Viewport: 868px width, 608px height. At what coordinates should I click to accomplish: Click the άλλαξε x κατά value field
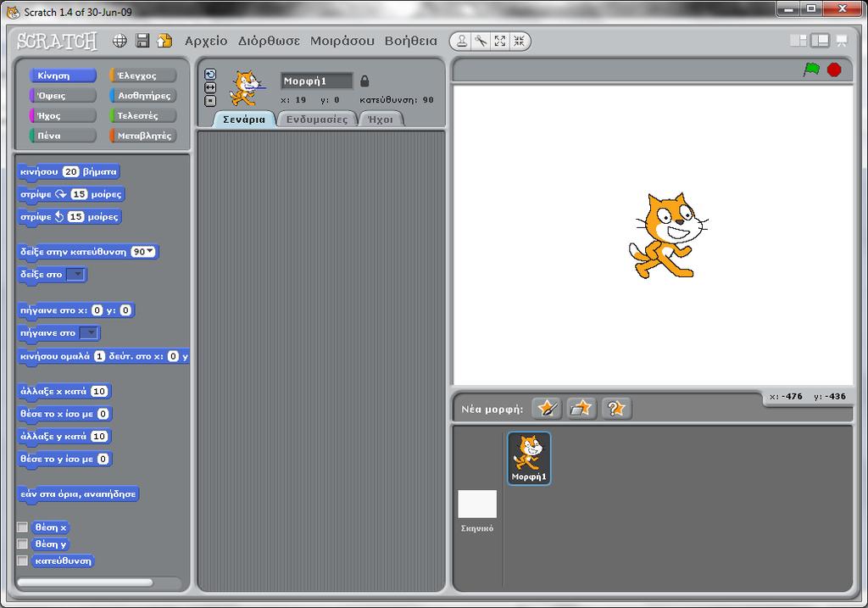pyautogui.click(x=99, y=391)
